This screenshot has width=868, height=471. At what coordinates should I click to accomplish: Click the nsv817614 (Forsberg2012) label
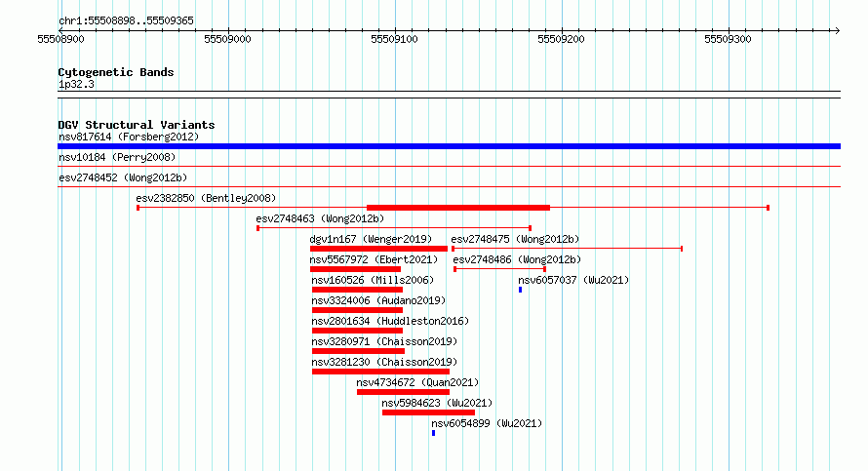pyautogui.click(x=129, y=137)
